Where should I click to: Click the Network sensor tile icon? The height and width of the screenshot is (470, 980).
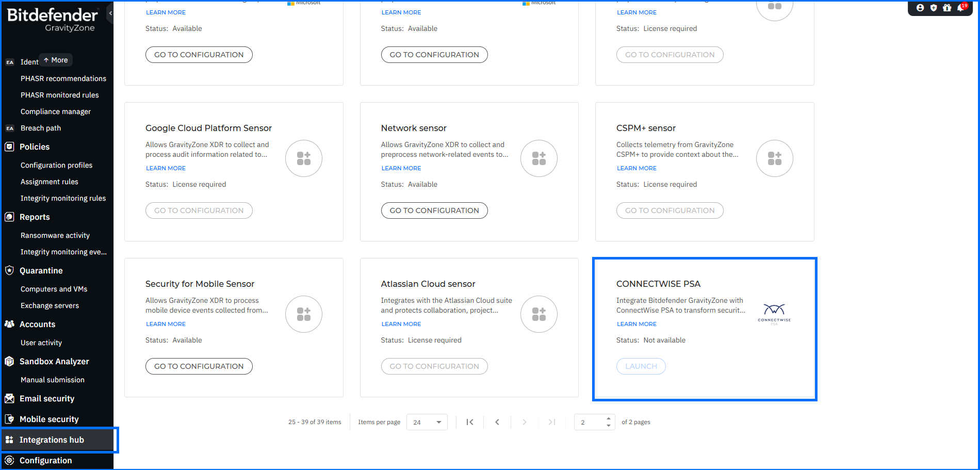(x=538, y=158)
